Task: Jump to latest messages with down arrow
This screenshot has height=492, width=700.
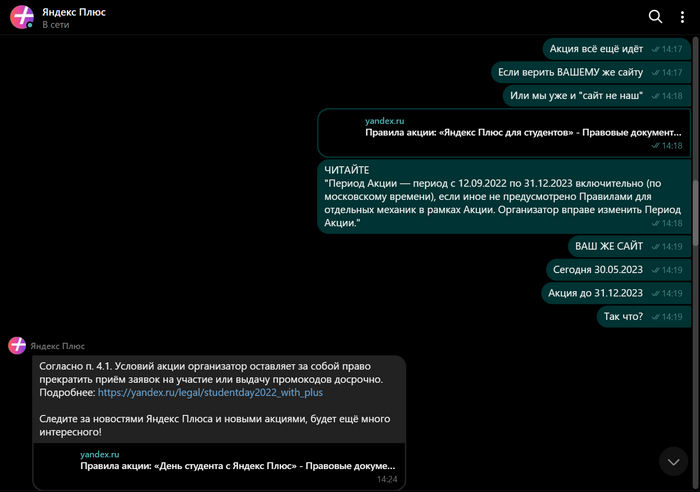Action: (673, 461)
